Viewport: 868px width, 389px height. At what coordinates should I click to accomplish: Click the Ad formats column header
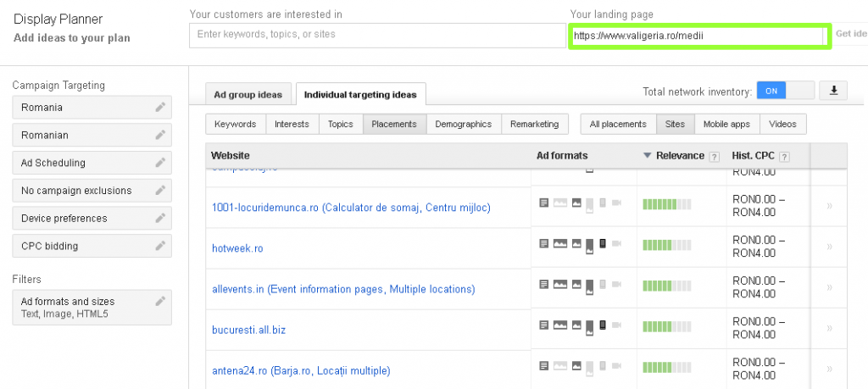[562, 155]
